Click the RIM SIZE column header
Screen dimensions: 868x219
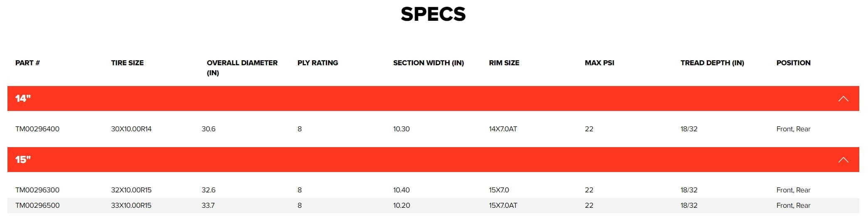pos(504,63)
